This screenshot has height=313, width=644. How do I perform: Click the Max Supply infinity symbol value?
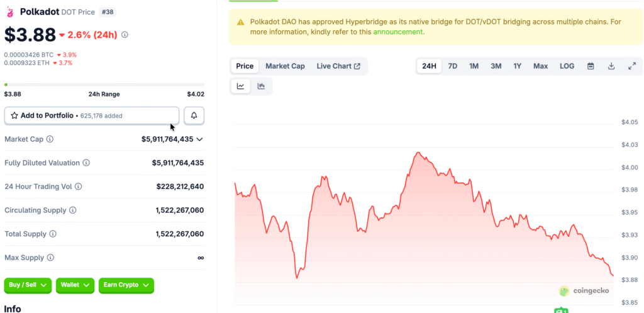click(x=201, y=258)
